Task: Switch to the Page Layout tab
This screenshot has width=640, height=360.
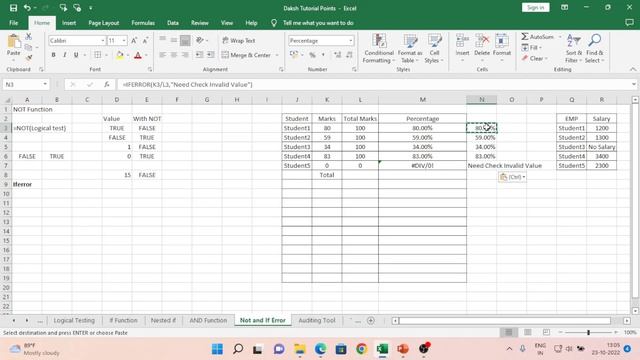Action: (104, 23)
